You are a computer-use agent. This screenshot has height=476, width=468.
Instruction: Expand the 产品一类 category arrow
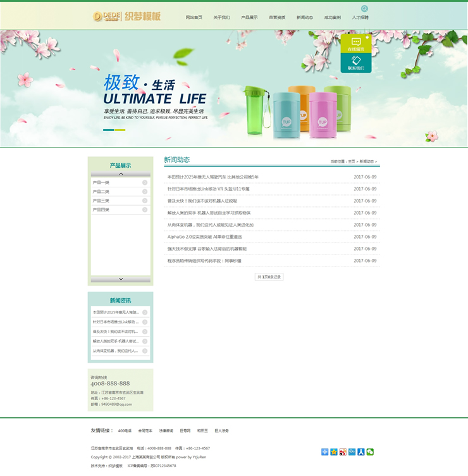(x=145, y=183)
